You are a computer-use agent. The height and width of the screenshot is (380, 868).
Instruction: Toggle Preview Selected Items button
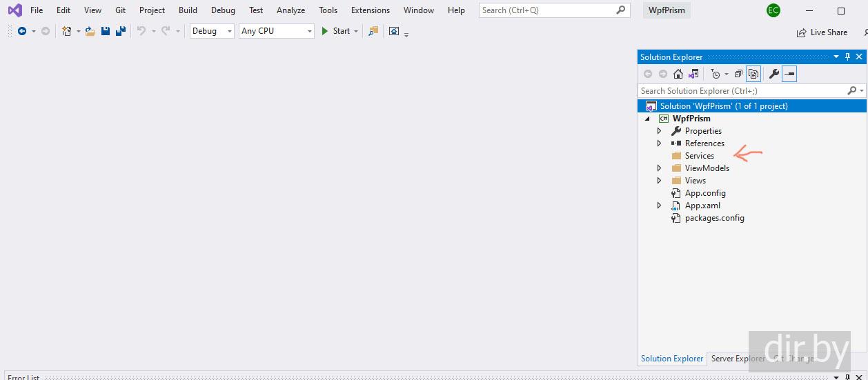[x=789, y=74]
